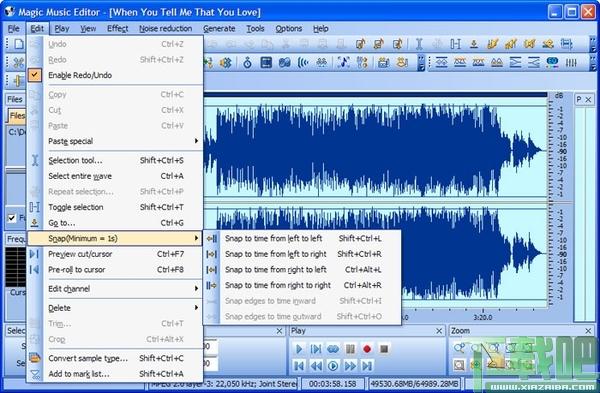Click the stopwatch icon in the effects toolbar
This screenshot has height=393, width=600.
(x=248, y=62)
